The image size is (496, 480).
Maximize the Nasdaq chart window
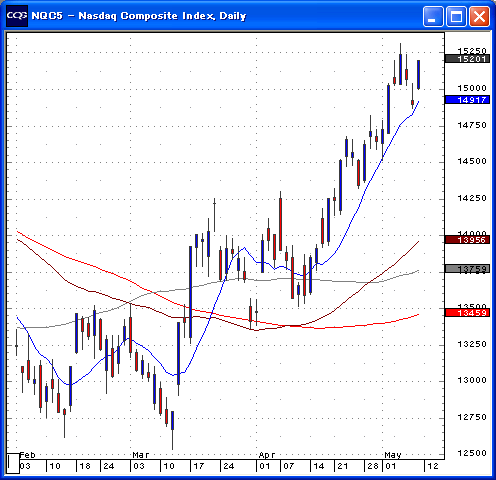coord(456,16)
